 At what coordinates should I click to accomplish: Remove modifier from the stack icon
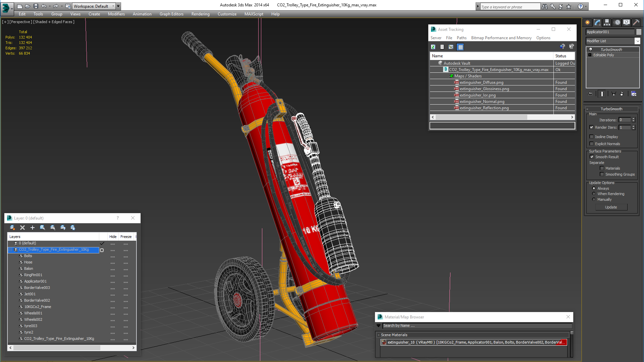(x=622, y=94)
